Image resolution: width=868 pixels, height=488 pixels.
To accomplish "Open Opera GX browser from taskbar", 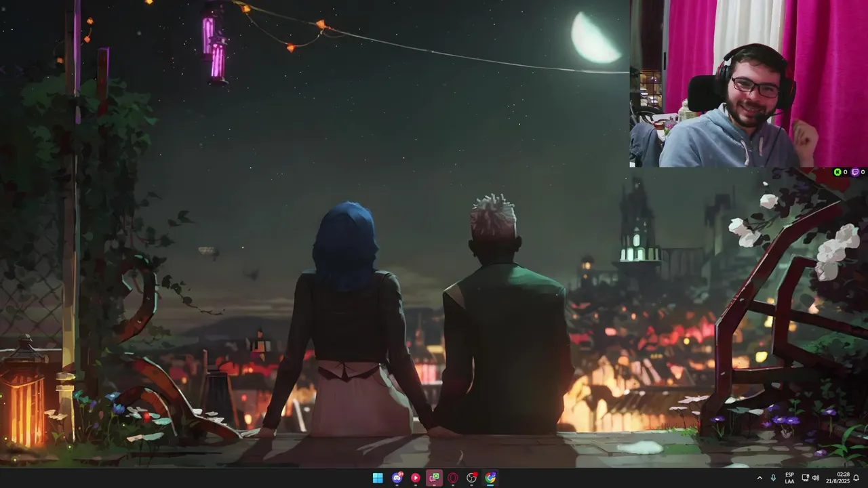I will [x=453, y=478].
